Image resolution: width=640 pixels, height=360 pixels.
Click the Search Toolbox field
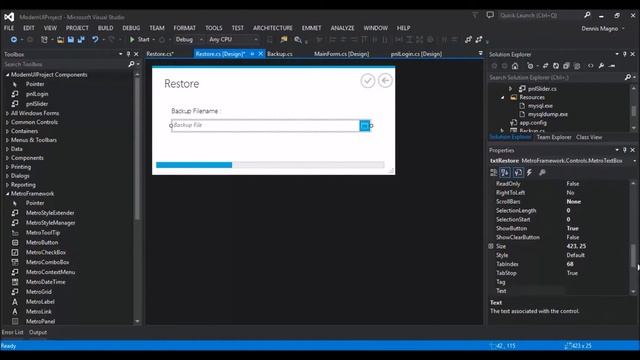pyautogui.click(x=65, y=64)
